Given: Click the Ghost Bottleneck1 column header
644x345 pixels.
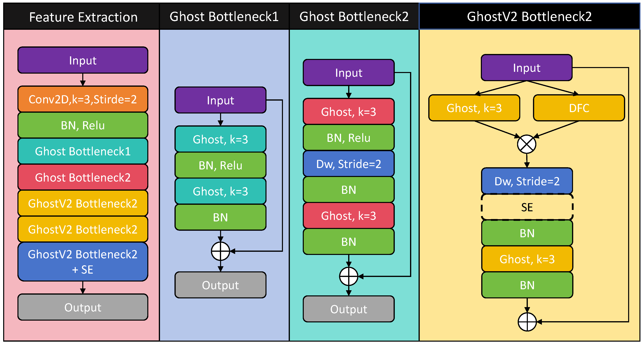Looking at the screenshot, I should (224, 16).
